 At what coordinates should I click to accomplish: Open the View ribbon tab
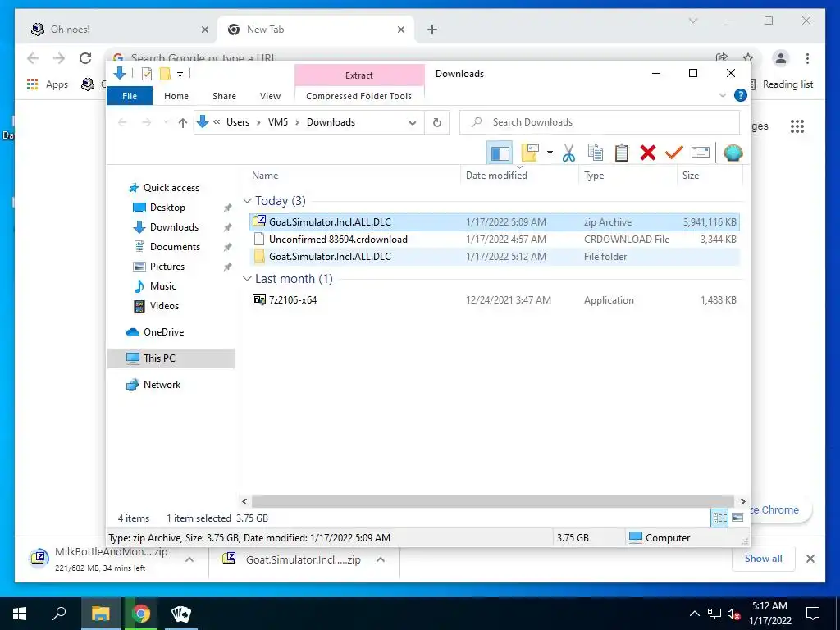tap(270, 96)
